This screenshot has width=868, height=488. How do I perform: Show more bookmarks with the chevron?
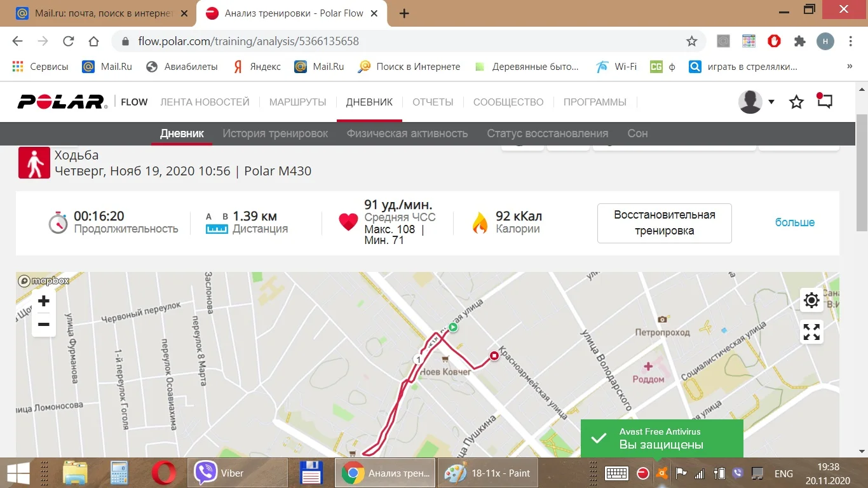(850, 66)
